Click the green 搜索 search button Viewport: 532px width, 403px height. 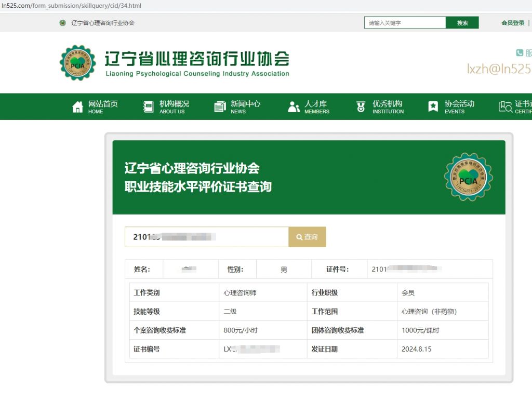pyautogui.click(x=462, y=23)
